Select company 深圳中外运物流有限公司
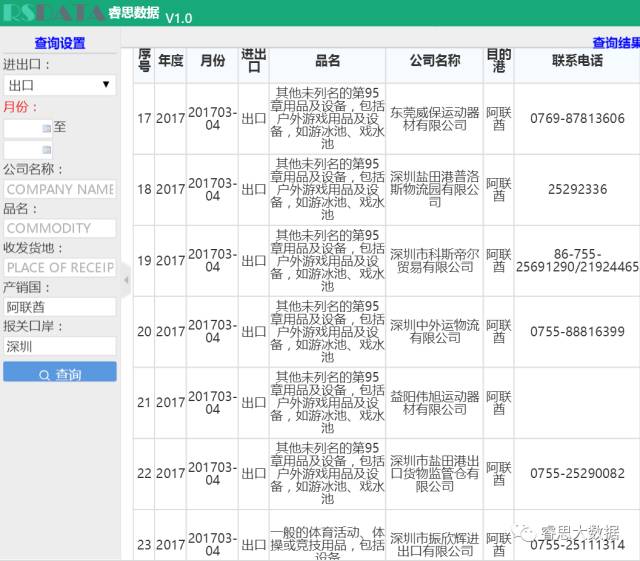This screenshot has width=640, height=561. [435, 332]
